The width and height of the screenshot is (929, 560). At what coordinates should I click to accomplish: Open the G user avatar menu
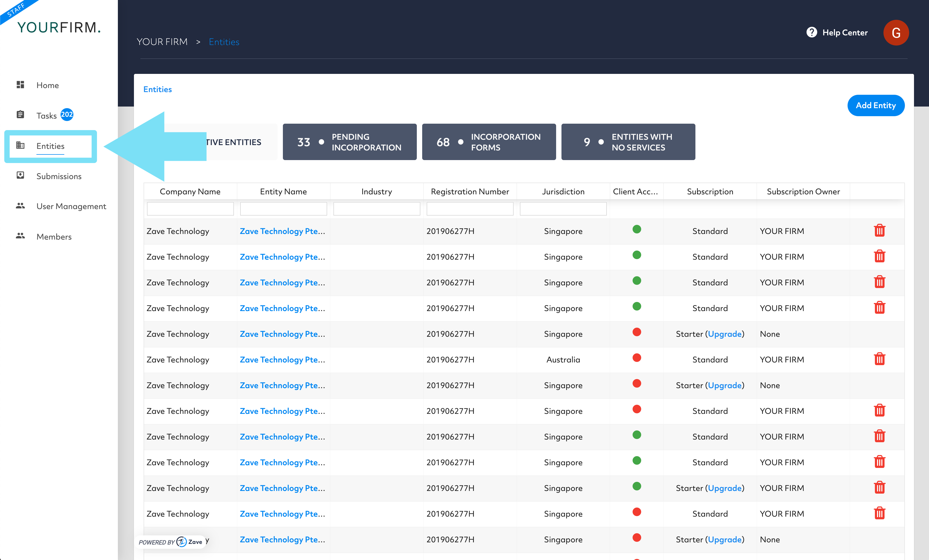[x=896, y=33]
